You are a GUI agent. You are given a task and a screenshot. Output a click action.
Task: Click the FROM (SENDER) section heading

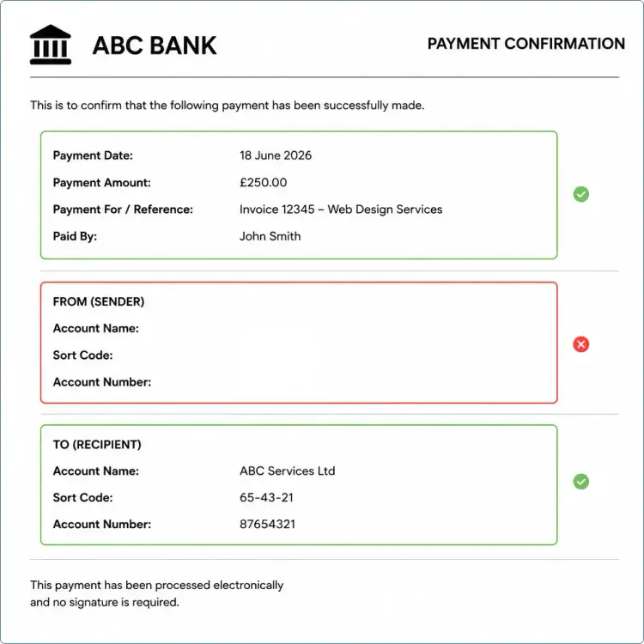[99, 301]
